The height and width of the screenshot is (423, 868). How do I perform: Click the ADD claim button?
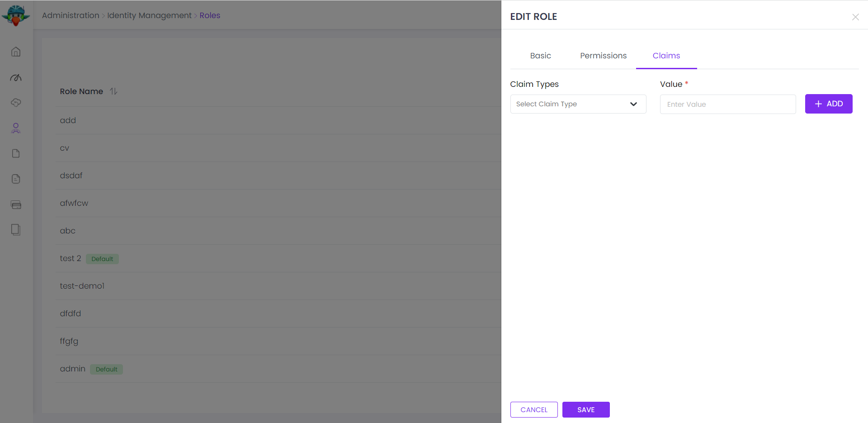[829, 104]
